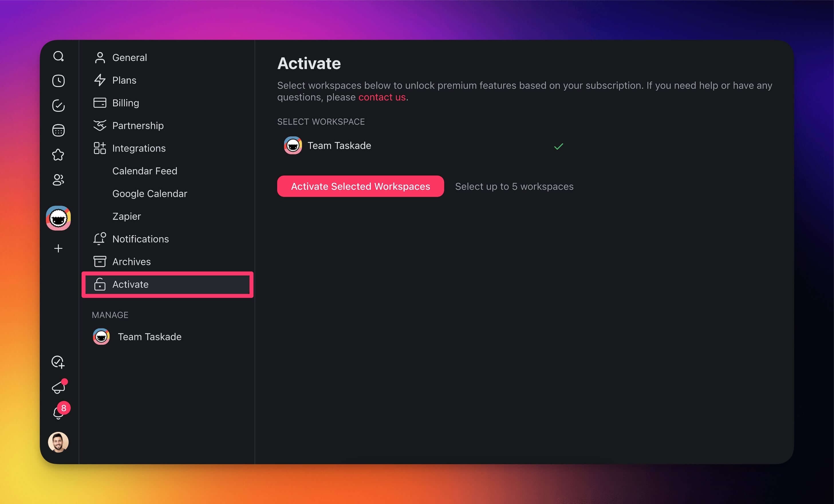Toggle the Team Taskade workspace checkmark
The height and width of the screenshot is (504, 834).
tap(559, 146)
